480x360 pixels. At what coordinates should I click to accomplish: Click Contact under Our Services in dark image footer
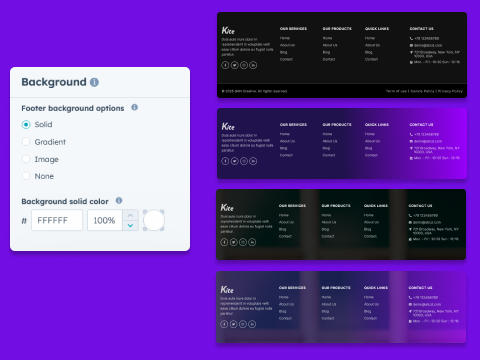[x=285, y=236]
